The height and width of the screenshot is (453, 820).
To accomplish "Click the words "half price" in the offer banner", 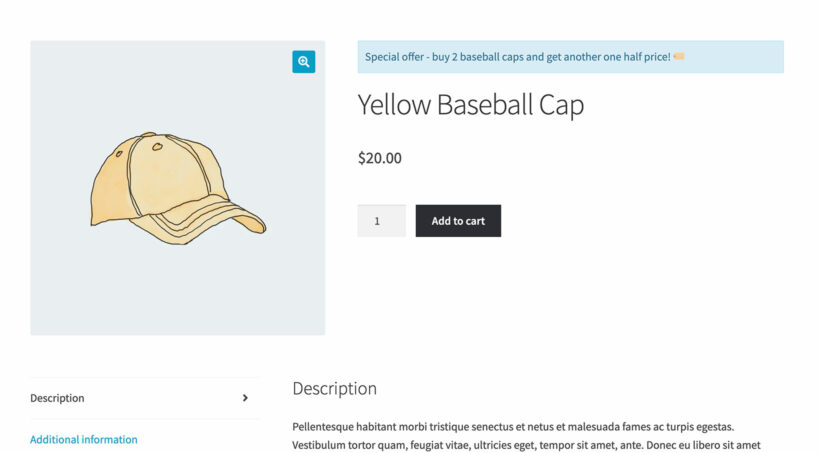I will [640, 57].
